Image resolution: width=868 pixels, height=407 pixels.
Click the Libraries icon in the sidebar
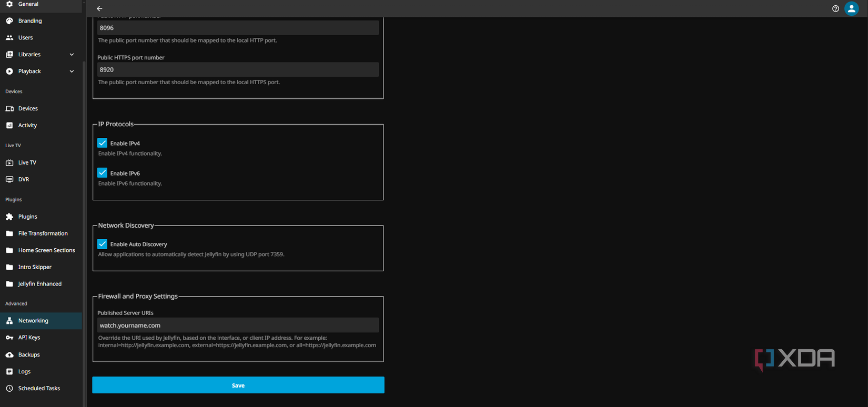[x=9, y=54]
